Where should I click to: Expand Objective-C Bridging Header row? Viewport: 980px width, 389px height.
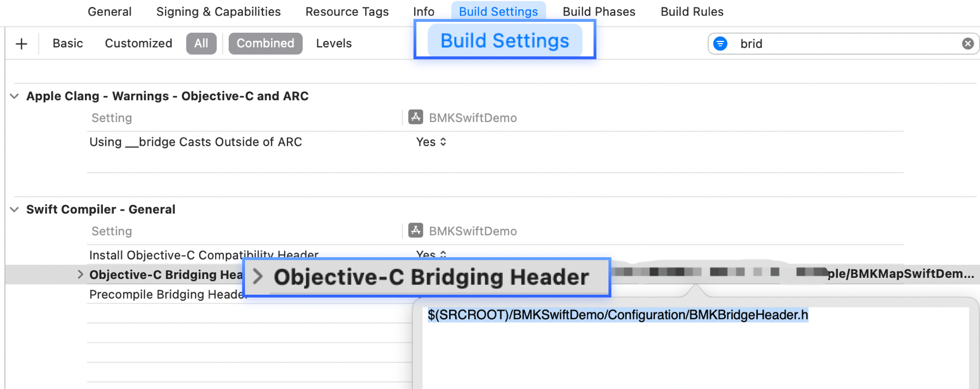[x=80, y=274]
